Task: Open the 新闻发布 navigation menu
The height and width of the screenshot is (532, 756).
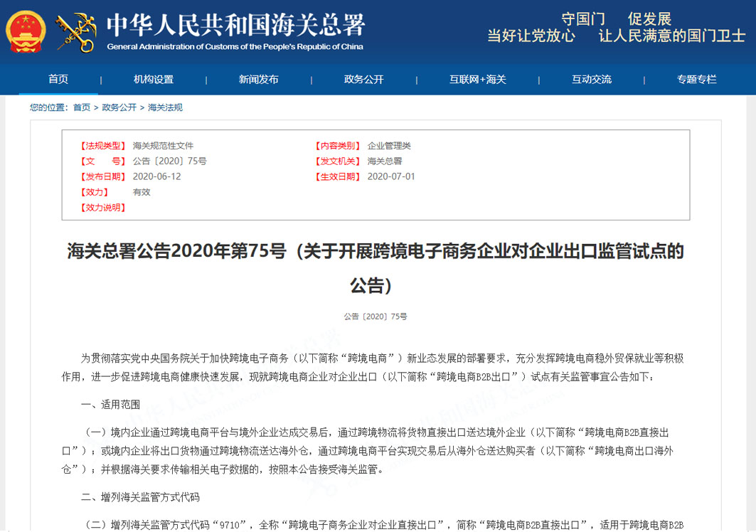Action: pos(259,79)
